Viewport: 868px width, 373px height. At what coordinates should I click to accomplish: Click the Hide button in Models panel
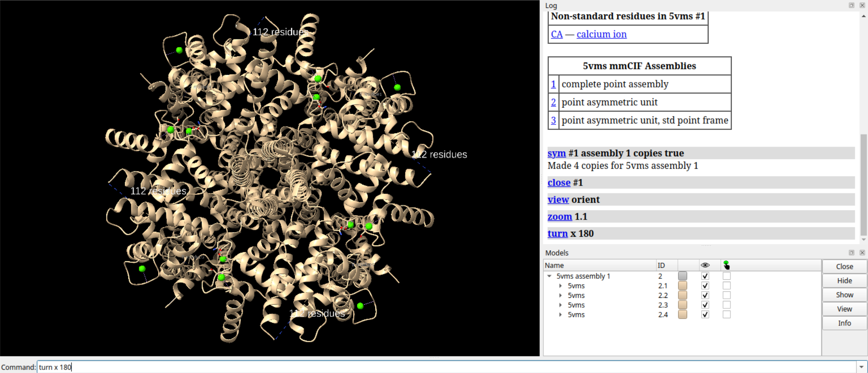[844, 281]
